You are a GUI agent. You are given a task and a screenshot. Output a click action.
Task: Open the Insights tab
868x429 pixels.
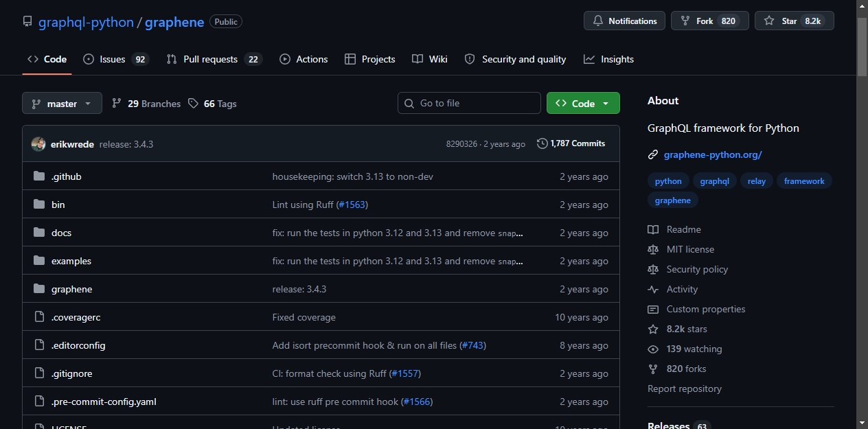click(x=608, y=59)
